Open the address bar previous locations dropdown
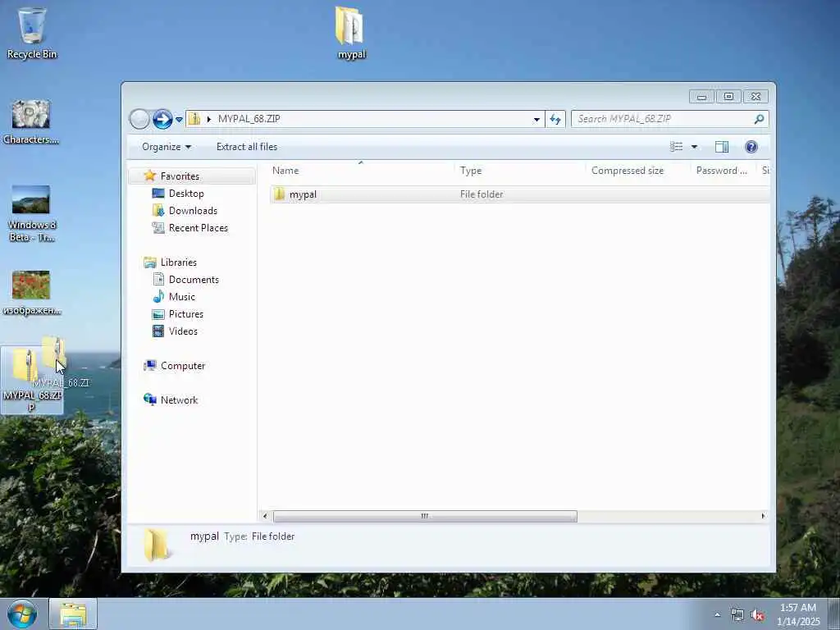 coord(536,120)
